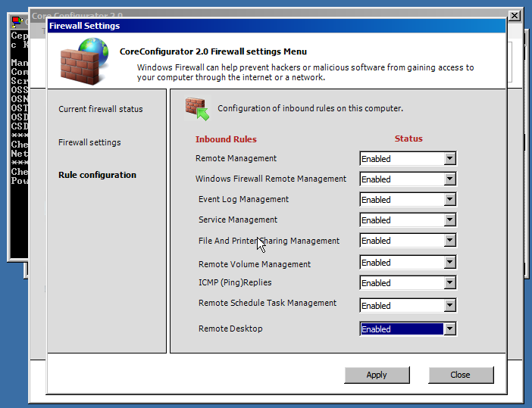This screenshot has width=532, height=408.
Task: Open File And Printer Sharing status dropdown
Action: [450, 241]
